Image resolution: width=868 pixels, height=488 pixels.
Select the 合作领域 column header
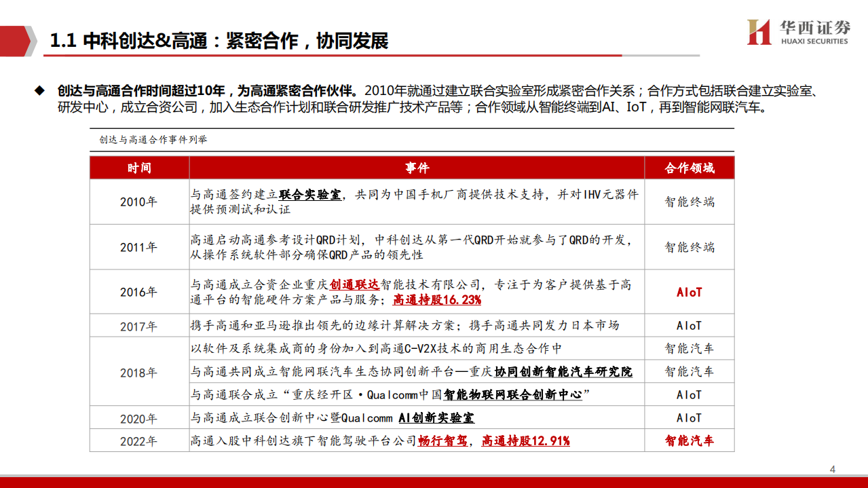click(688, 166)
